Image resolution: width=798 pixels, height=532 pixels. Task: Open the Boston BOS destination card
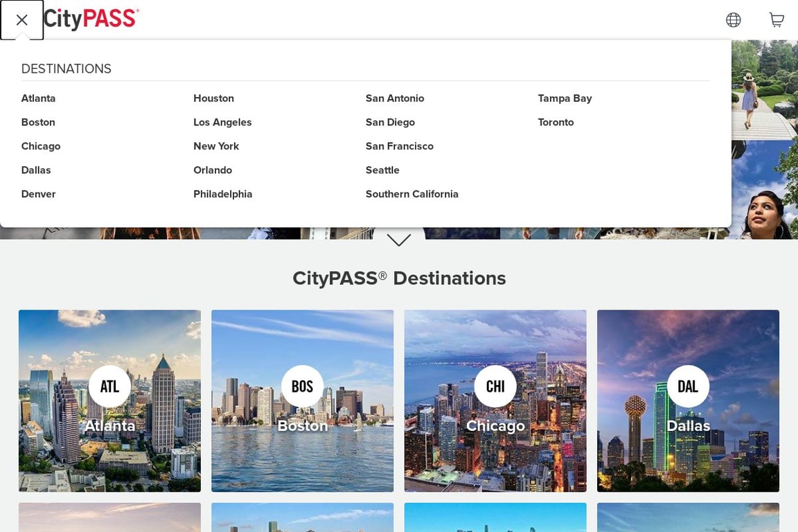[302, 400]
